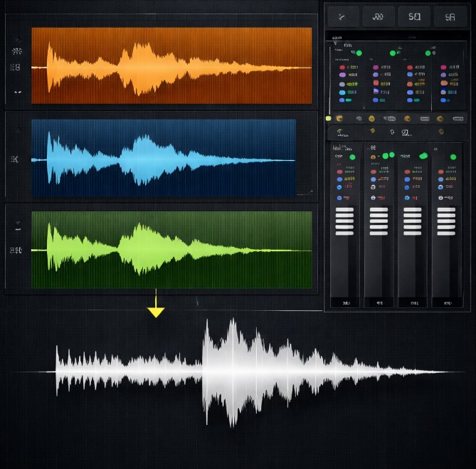The image size is (476, 469).
Task: Click the second button in the top-right toolbar
Action: pos(379,16)
